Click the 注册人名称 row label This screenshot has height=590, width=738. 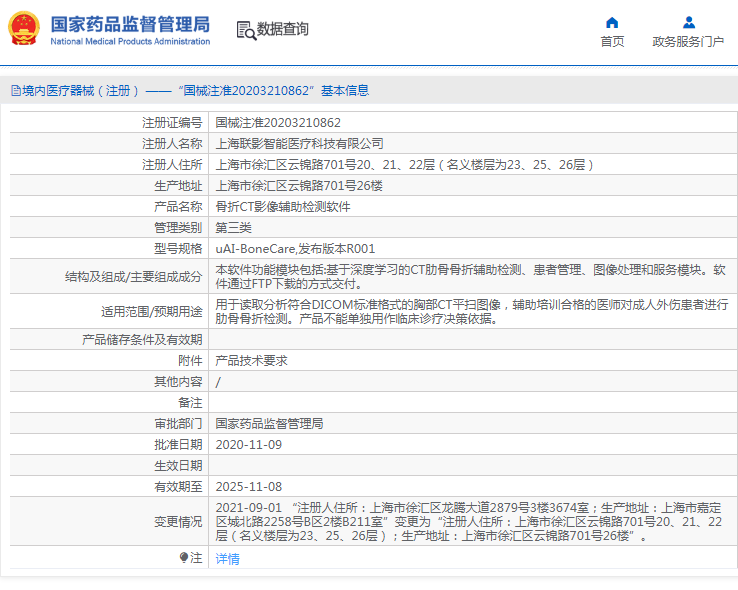point(172,144)
